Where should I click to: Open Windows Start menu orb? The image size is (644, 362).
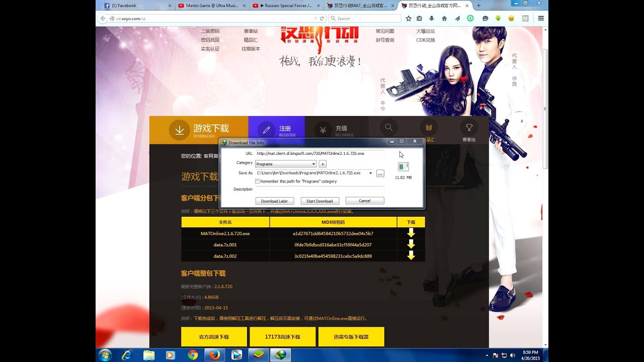105,355
